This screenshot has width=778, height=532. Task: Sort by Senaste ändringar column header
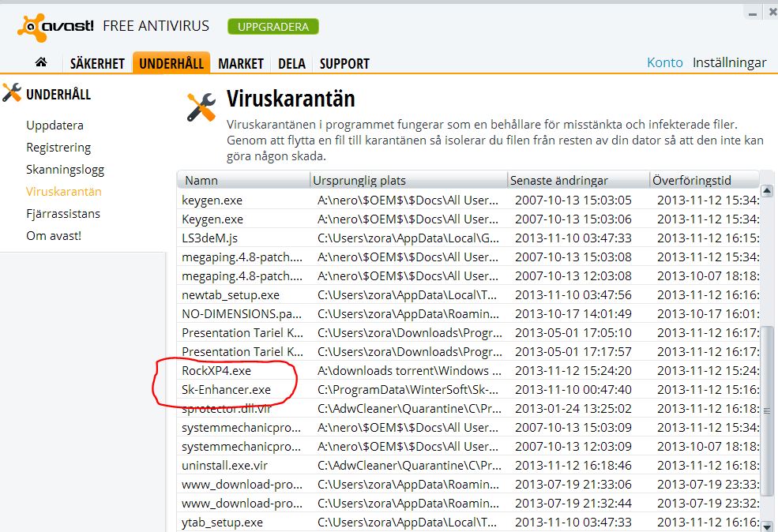(578, 180)
